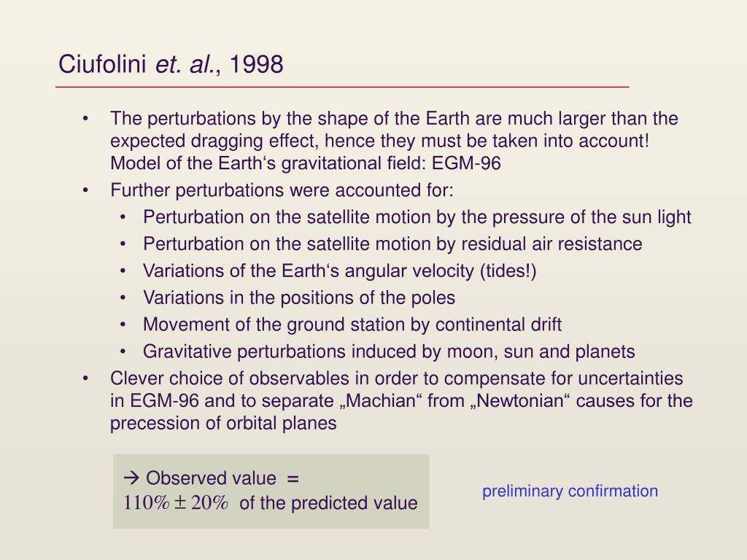Click the slide title Ciufolini et. al., 1998
This screenshot has width=747, height=560.
pos(171,64)
